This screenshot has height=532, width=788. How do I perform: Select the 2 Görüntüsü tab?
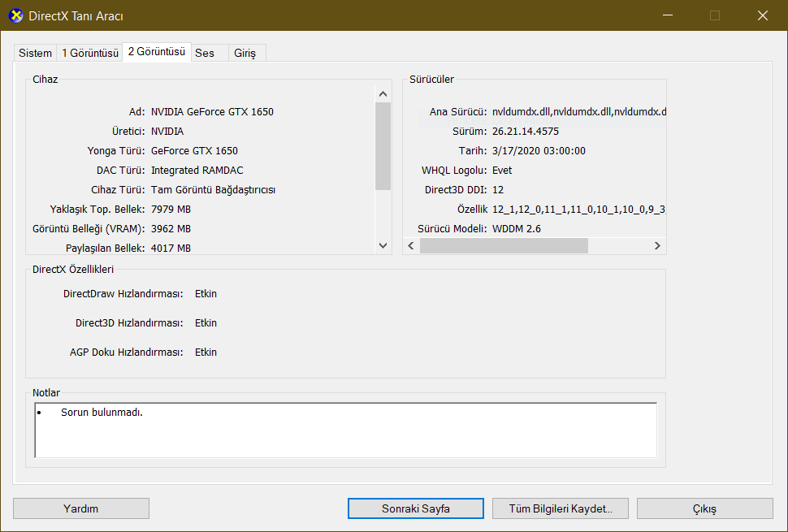pyautogui.click(x=156, y=52)
